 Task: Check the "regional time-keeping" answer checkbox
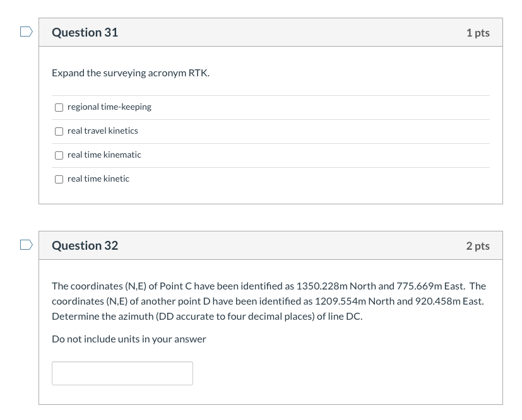pyautogui.click(x=59, y=107)
